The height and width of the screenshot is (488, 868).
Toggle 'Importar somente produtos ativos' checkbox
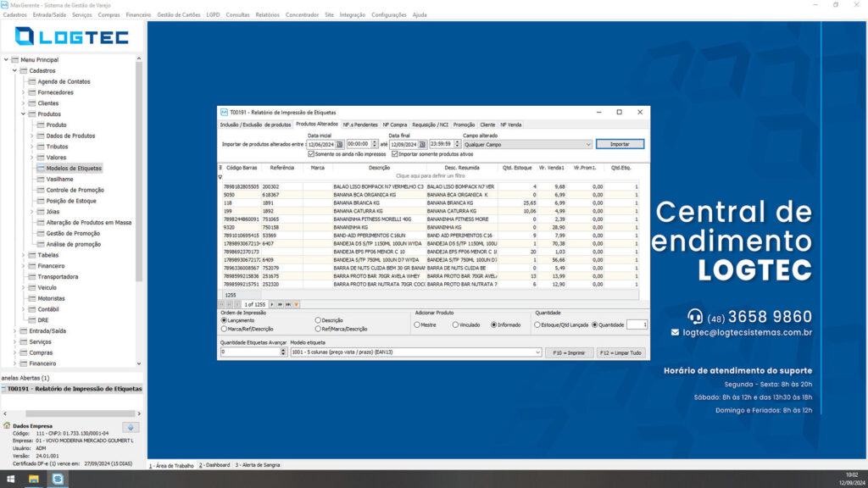(395, 154)
